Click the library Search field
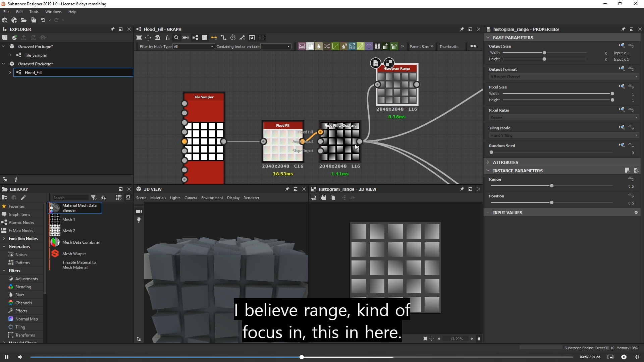This screenshot has height=362, width=644. click(x=70, y=198)
